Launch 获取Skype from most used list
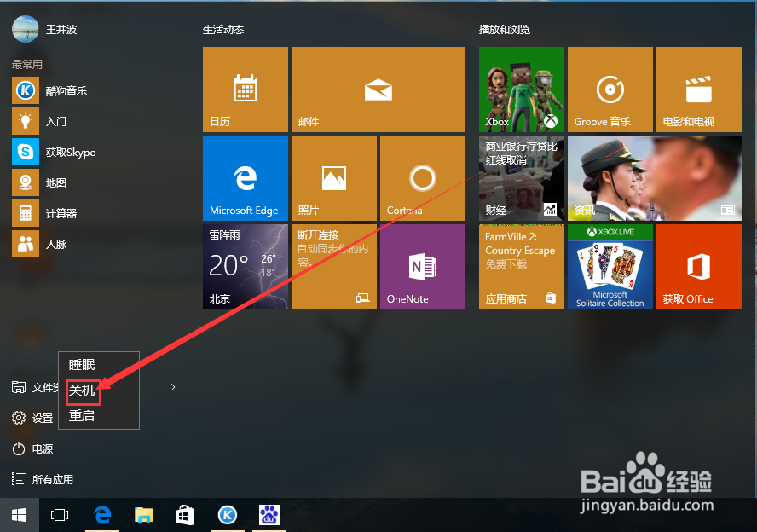The image size is (757, 532). click(x=54, y=152)
